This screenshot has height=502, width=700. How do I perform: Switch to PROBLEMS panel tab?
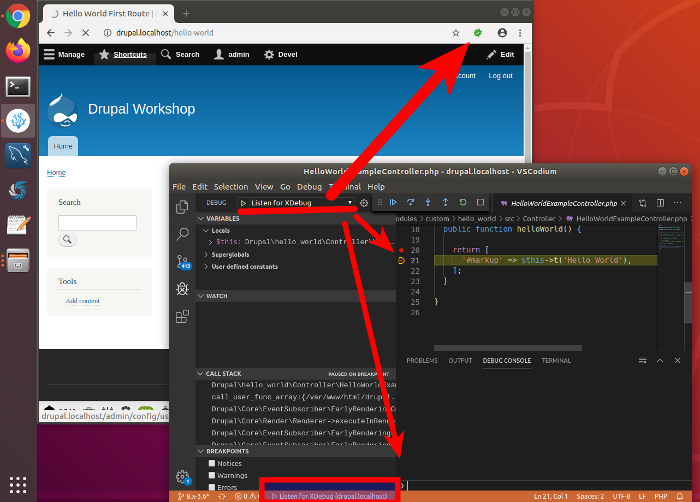[x=422, y=360]
